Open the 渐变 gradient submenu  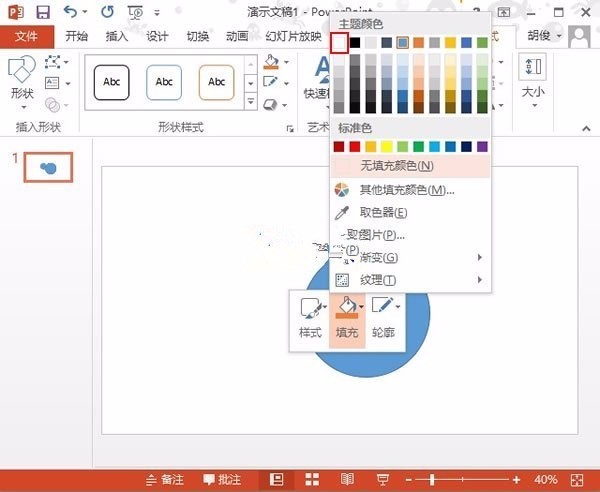click(411, 257)
